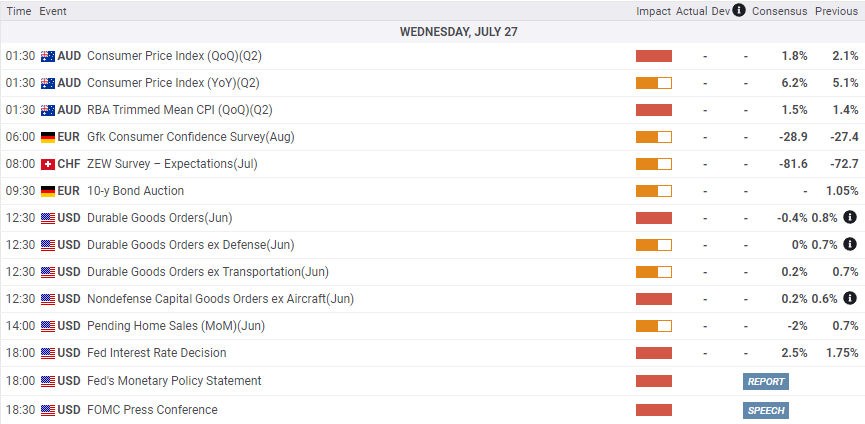Select the Consensus column header
Image resolution: width=865 pixels, height=424 pixels.
pos(779,11)
